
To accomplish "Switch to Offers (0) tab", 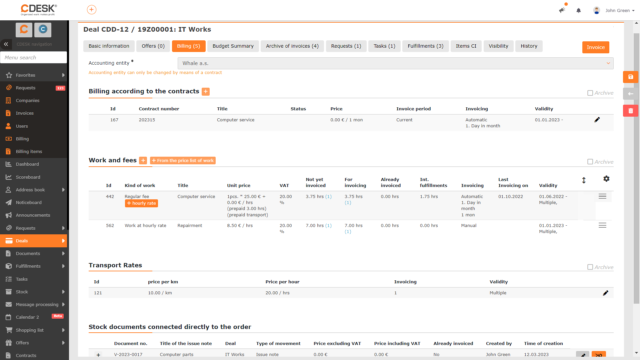I will [x=153, y=46].
